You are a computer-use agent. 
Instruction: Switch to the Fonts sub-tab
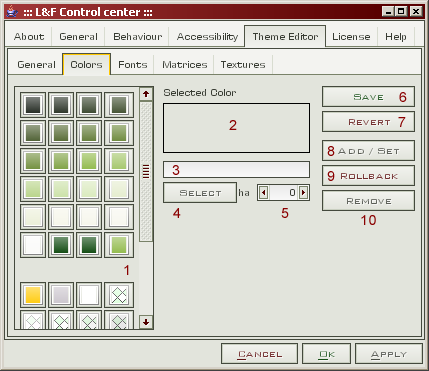point(133,64)
